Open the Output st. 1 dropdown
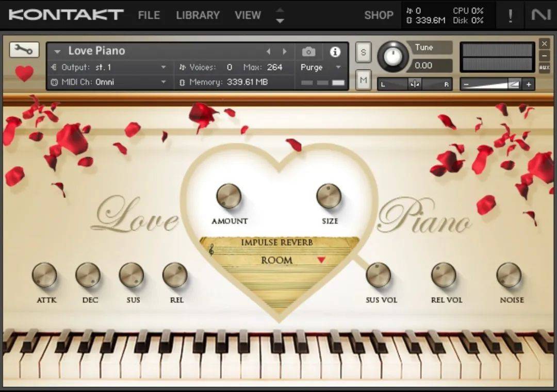Screen dimensions: 557x392 (163, 67)
